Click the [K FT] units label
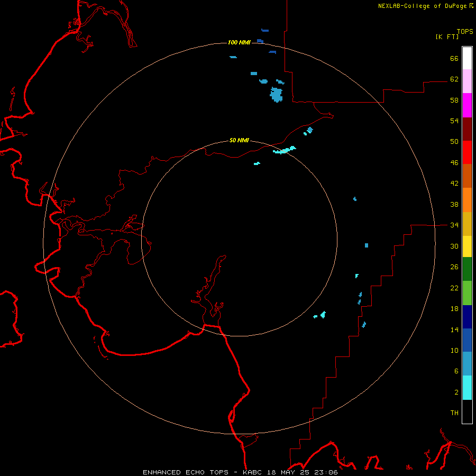This screenshot has height=476, width=476. coord(447,36)
